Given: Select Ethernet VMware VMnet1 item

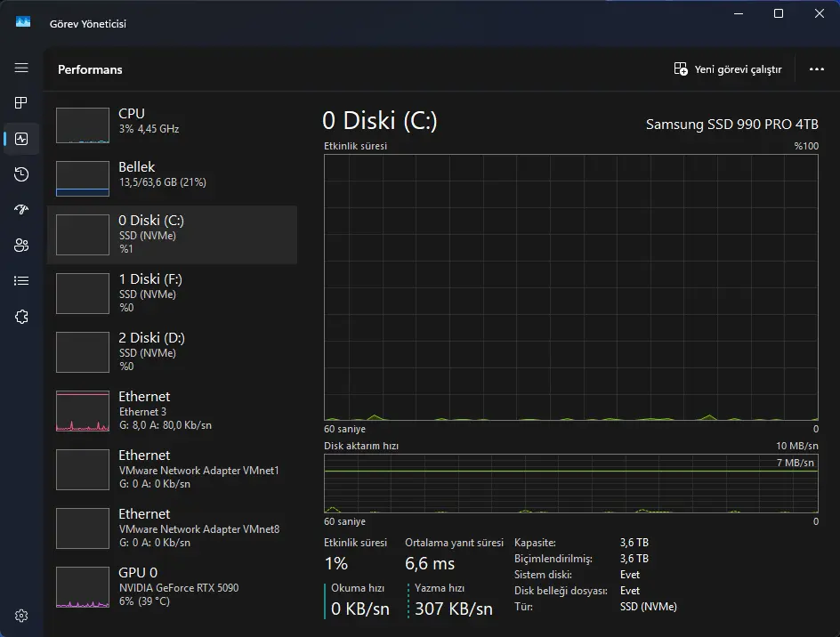Looking at the screenshot, I should pyautogui.click(x=172, y=470).
